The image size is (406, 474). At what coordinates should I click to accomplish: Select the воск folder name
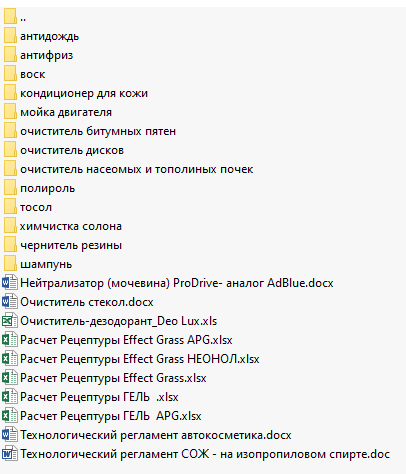pyautogui.click(x=33, y=74)
